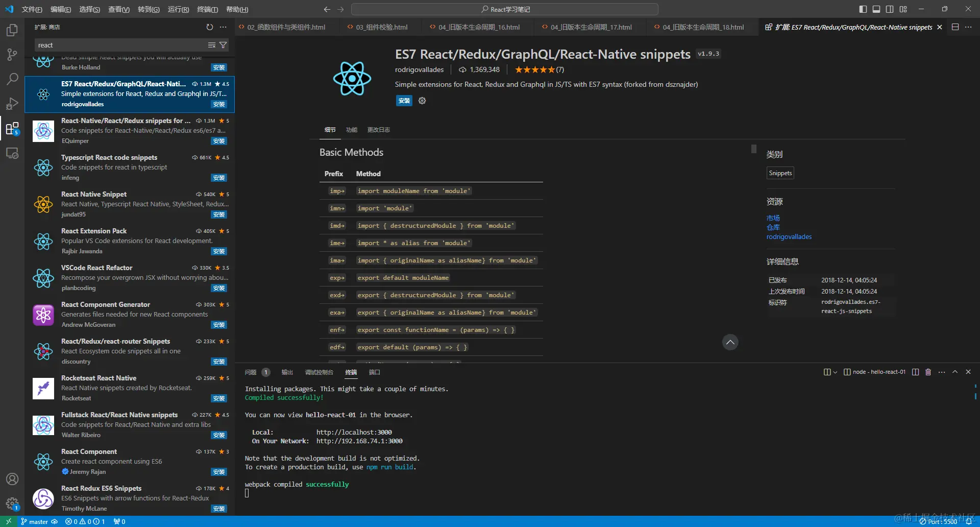Open the notifications bell
This screenshot has width=980, height=527.
pos(969,521)
